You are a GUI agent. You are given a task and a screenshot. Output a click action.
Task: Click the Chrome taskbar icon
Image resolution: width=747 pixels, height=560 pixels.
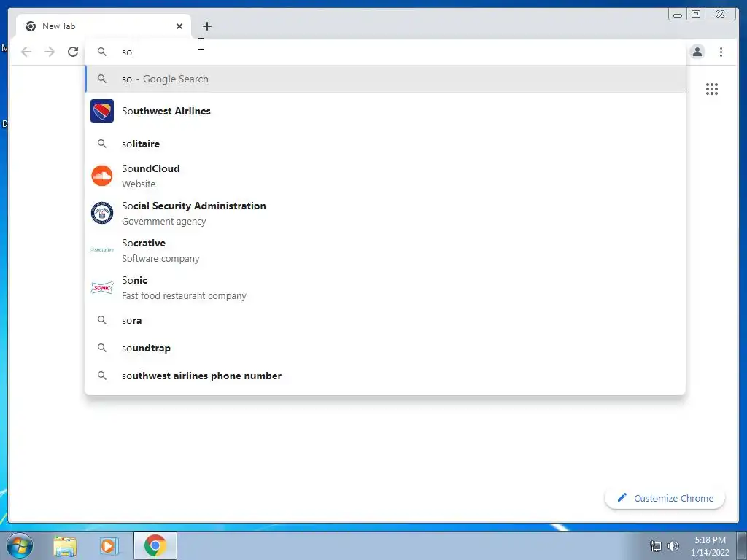point(155,545)
